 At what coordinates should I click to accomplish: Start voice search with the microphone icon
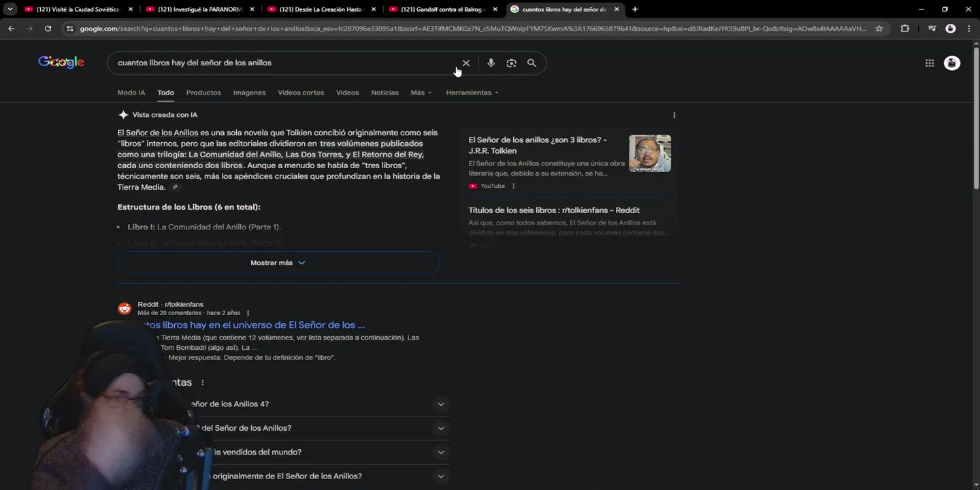pos(491,63)
